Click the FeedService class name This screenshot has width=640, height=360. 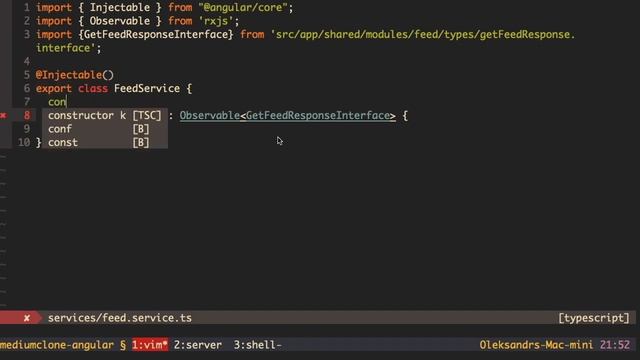coord(147,89)
